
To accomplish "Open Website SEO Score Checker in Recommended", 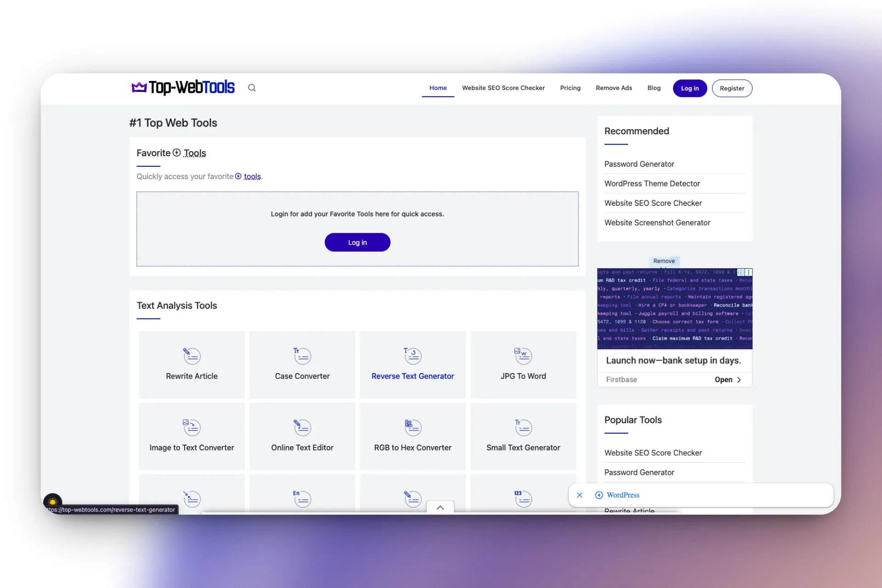I will (x=653, y=203).
